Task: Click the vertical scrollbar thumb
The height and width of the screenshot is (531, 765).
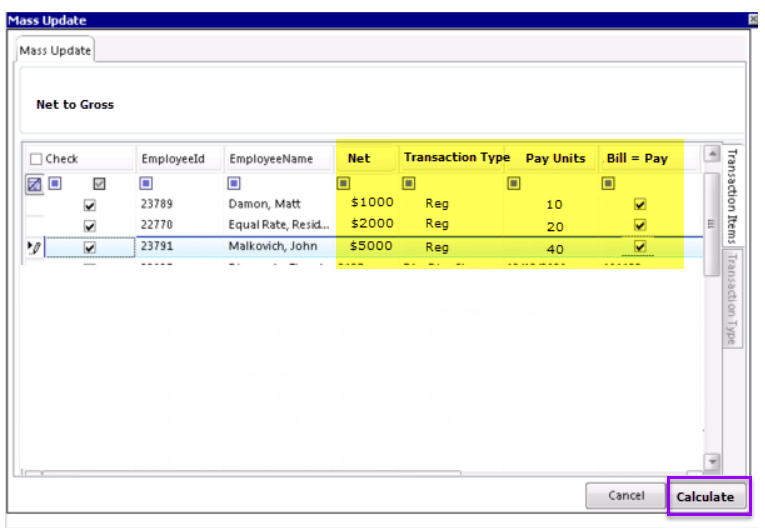Action: 712,224
